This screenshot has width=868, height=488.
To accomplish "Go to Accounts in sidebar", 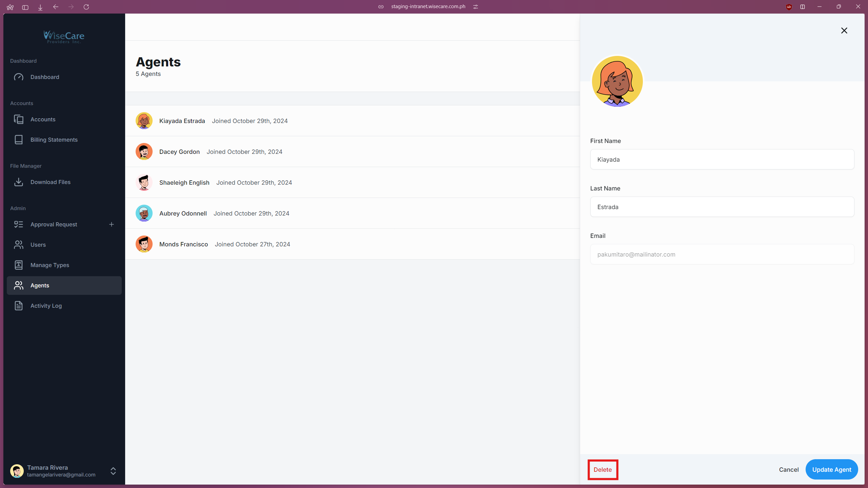I will point(43,119).
